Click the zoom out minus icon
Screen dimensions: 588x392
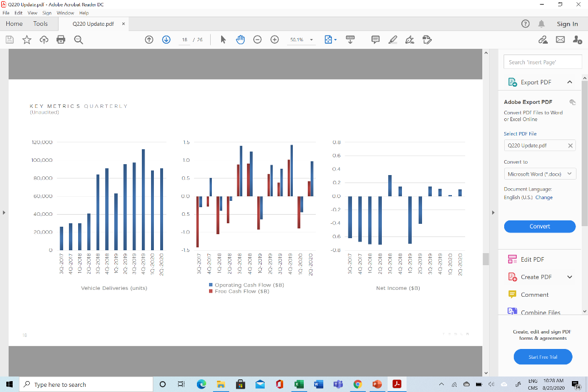click(x=257, y=40)
